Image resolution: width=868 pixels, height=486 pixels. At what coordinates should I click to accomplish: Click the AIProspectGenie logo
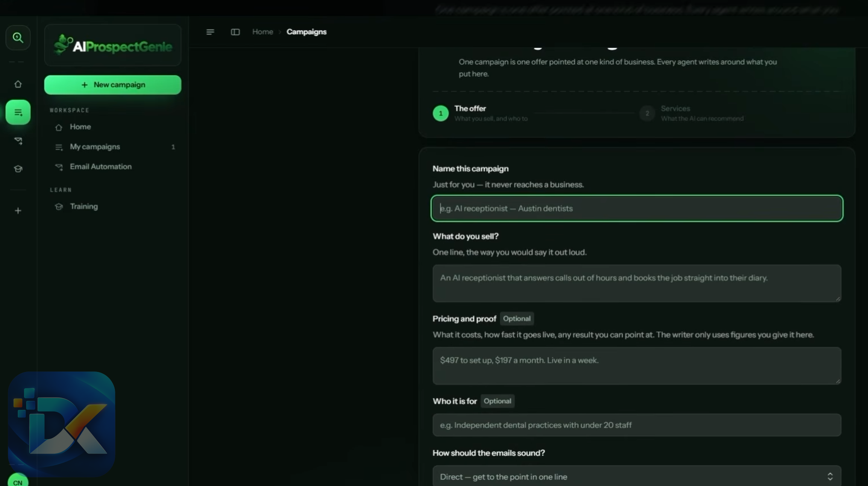(x=113, y=45)
